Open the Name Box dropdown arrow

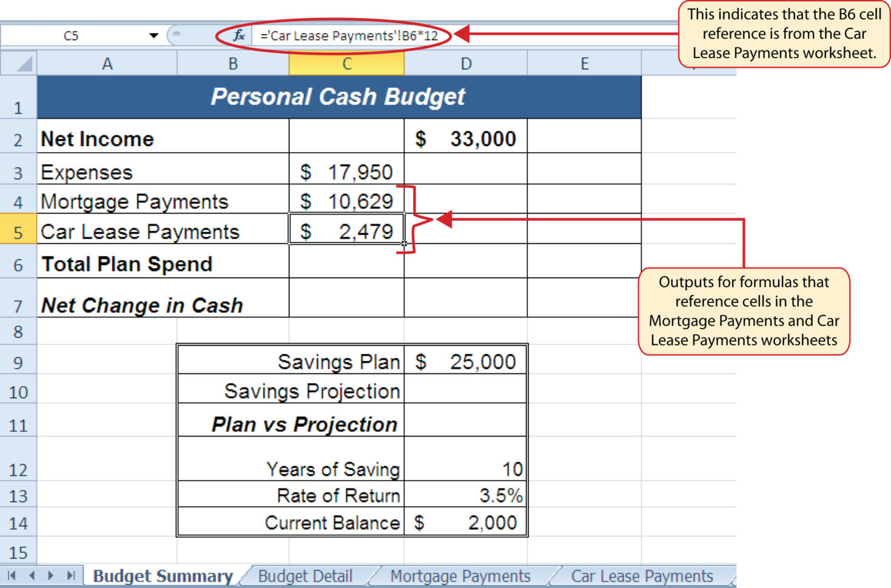[153, 36]
